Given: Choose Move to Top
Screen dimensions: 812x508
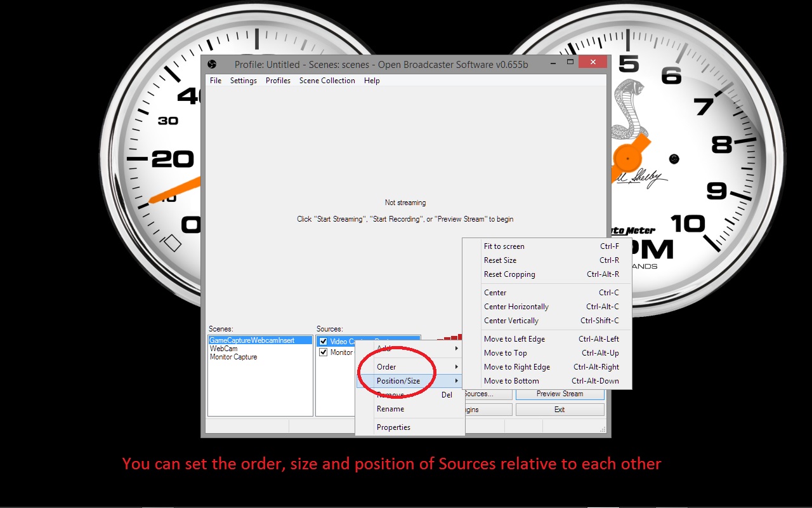Looking at the screenshot, I should coord(547,353).
